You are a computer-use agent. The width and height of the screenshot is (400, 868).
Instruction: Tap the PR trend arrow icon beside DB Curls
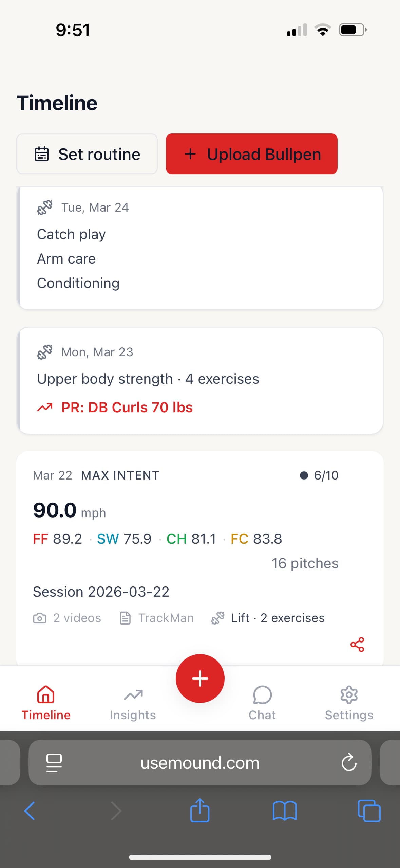coord(45,406)
